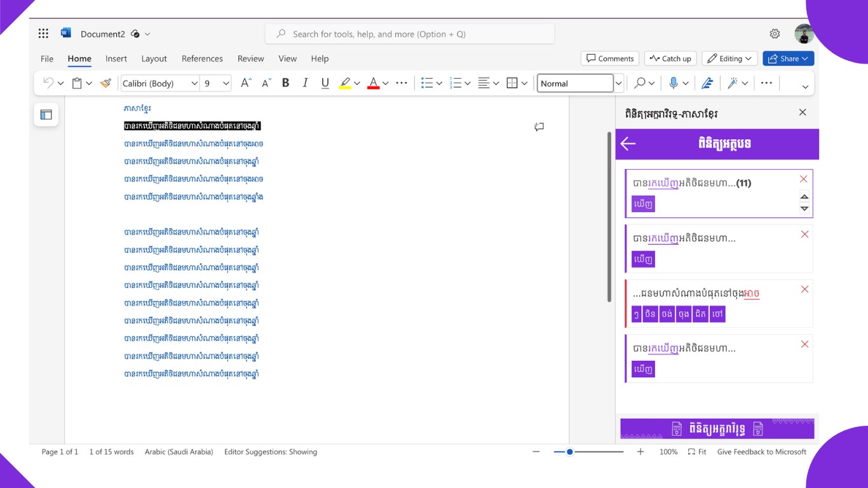
Task: Click the magic wand icon in ribbon
Action: pos(733,83)
